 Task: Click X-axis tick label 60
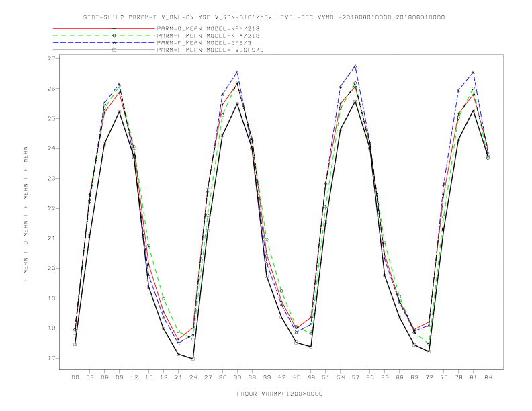coord(370,377)
